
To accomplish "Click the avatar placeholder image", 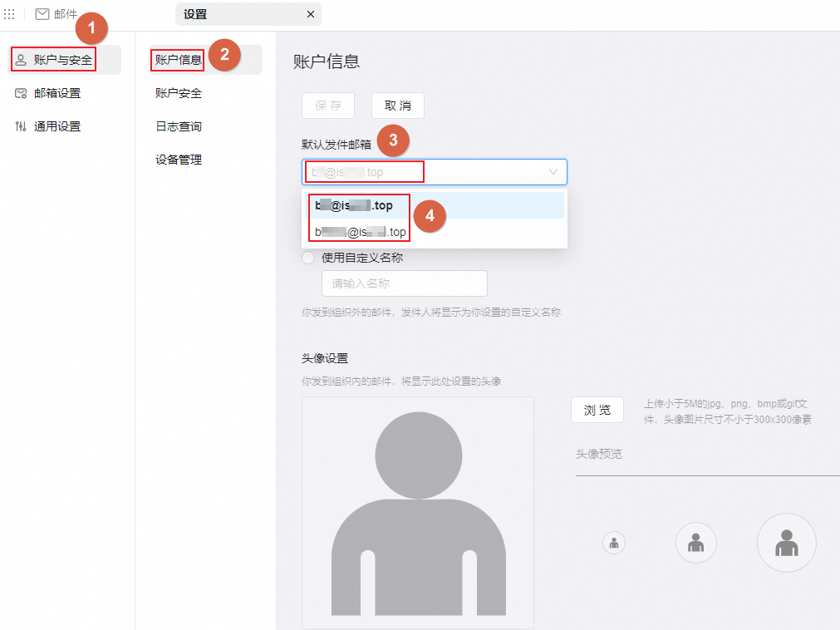I will (418, 511).
